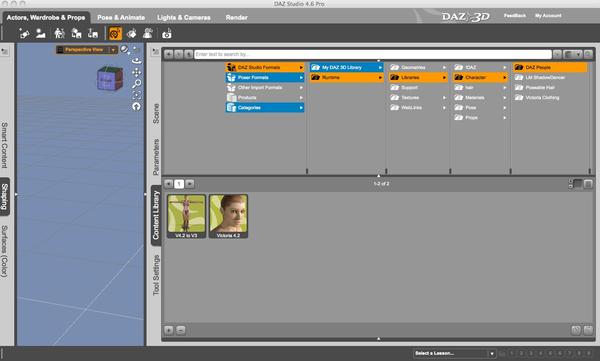Screen dimensions: 600x361
Task: Open the Render tab
Action: (x=236, y=18)
